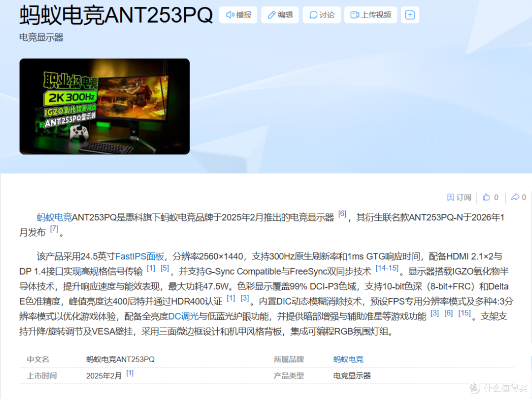Click the share arrow icon
Image resolution: width=532 pixels, height=399 pixels.
coord(515,197)
